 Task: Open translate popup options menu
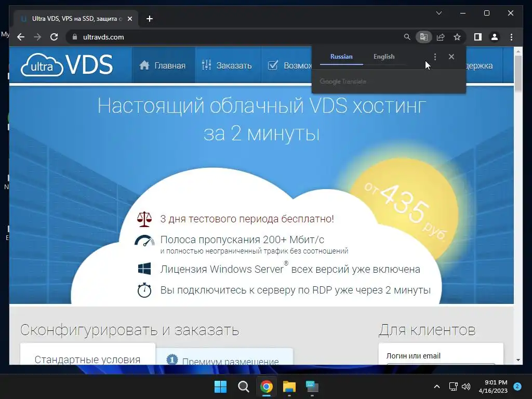[435, 57]
